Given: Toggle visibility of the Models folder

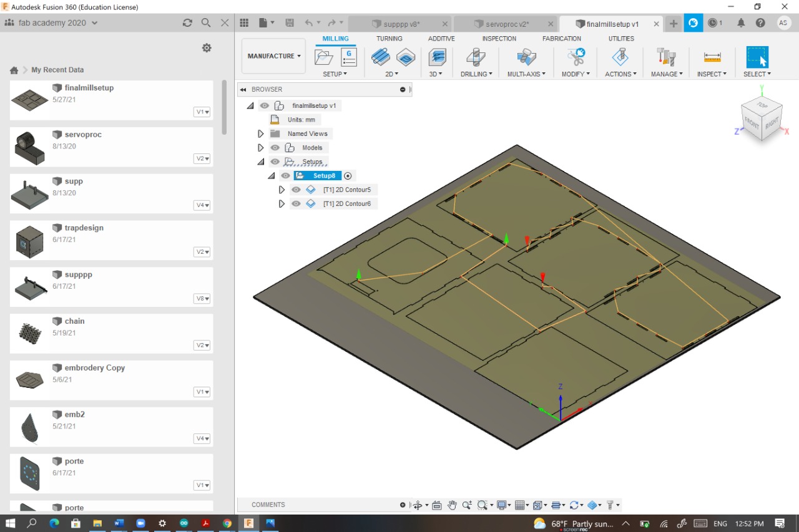Looking at the screenshot, I should tap(275, 148).
